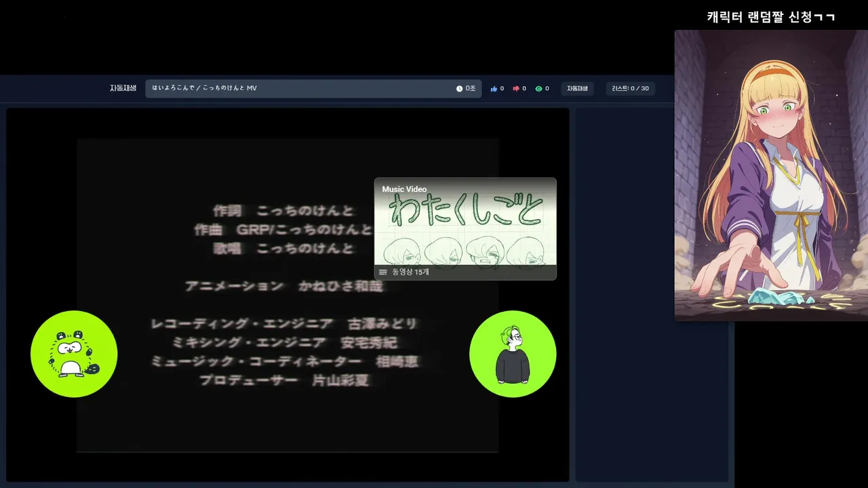Click the thumbs-up like icon
This screenshot has height=488, width=868.
[x=494, y=89]
